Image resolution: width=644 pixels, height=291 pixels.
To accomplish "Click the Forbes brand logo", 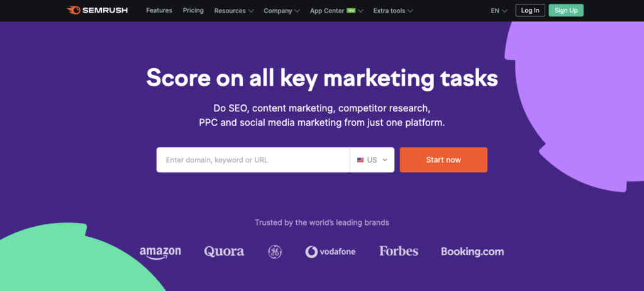I will click(398, 251).
